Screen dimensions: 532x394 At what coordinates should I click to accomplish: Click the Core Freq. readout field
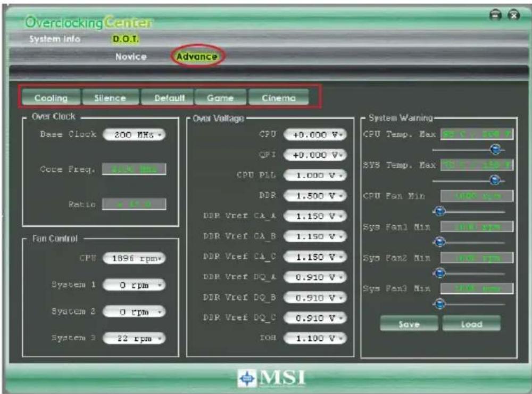click(134, 169)
